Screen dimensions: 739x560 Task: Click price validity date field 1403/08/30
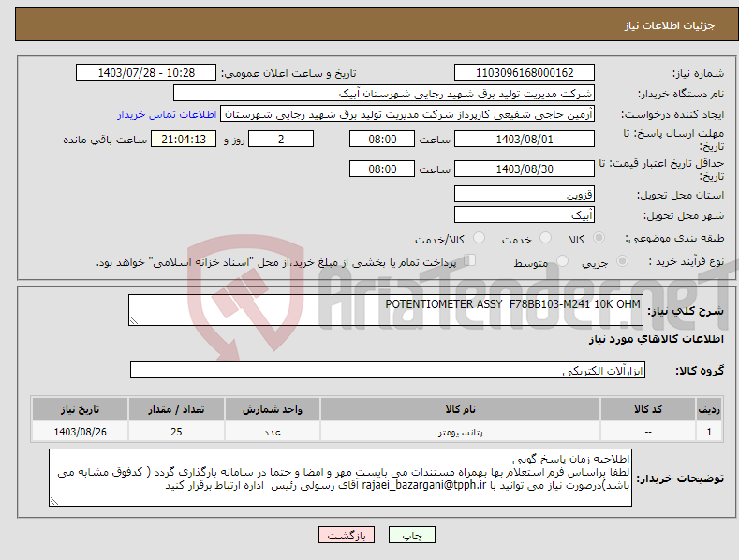click(525, 169)
